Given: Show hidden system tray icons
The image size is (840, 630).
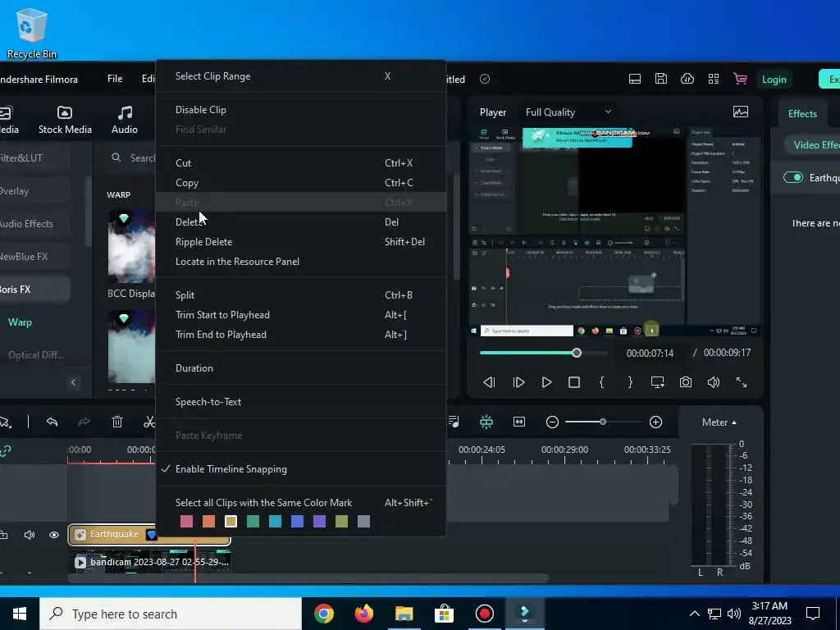Looking at the screenshot, I should (694, 614).
